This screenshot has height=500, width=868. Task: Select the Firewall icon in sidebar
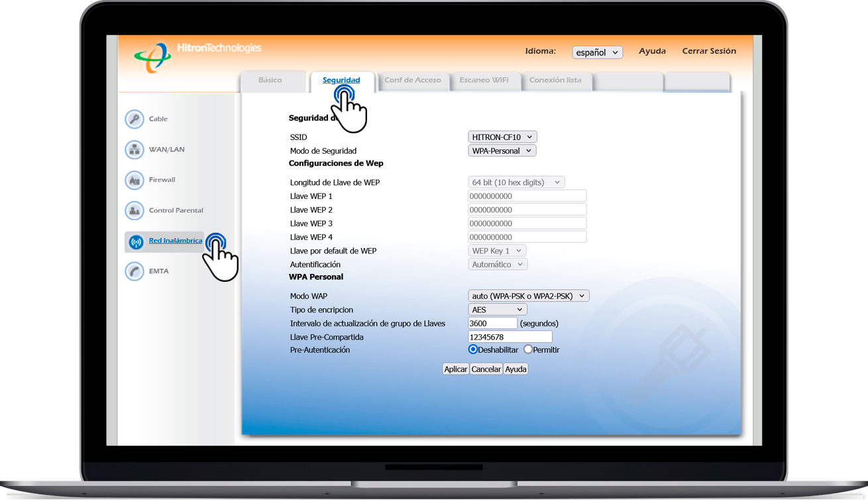click(135, 180)
